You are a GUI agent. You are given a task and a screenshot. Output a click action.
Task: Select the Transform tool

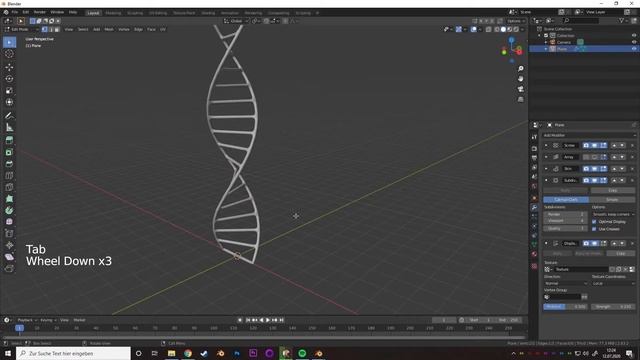(x=9, y=102)
